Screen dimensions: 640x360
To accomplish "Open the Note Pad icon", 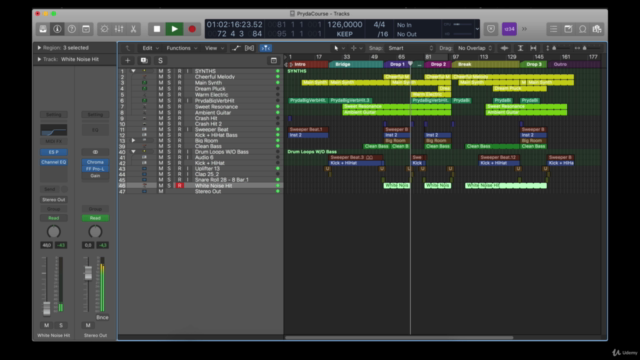I will point(568,29).
